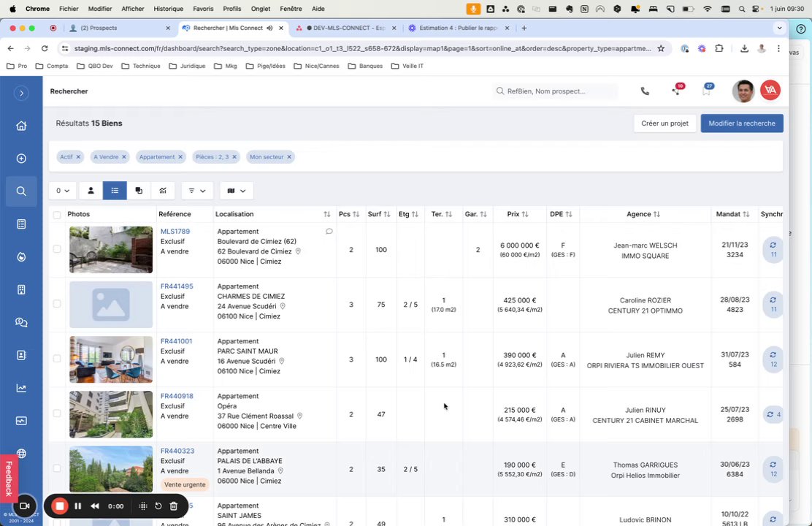The height and width of the screenshot is (526, 812).
Task: Open listing reference FR441495 link
Action: click(177, 286)
